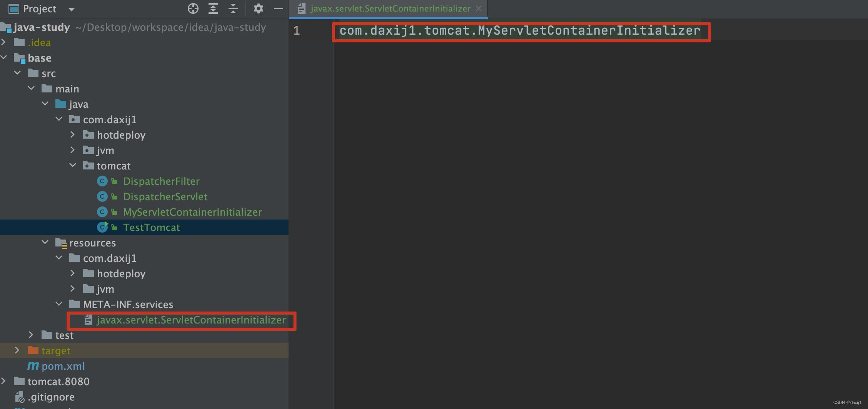868x409 pixels.
Task: Select java-study project root
Action: [42, 27]
